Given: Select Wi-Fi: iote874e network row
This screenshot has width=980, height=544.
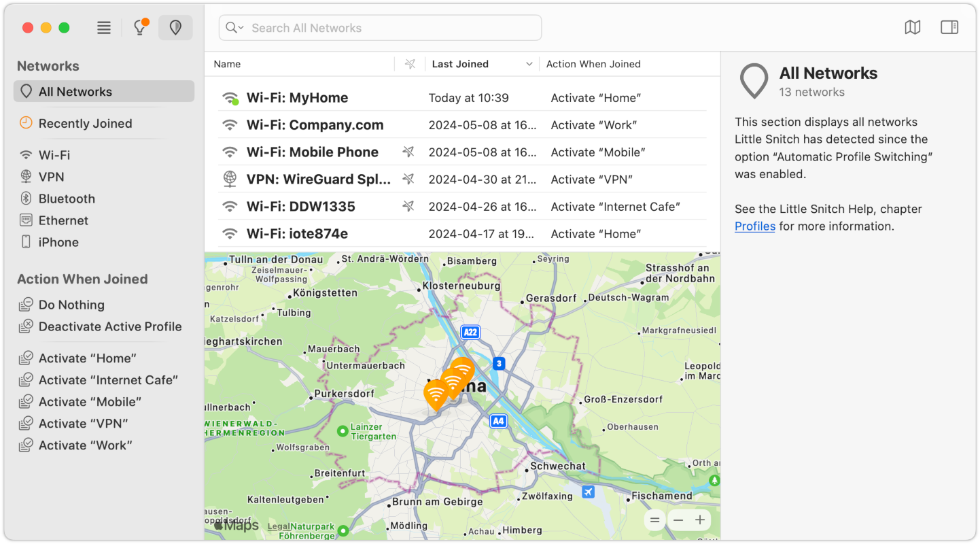Looking at the screenshot, I should click(x=462, y=234).
